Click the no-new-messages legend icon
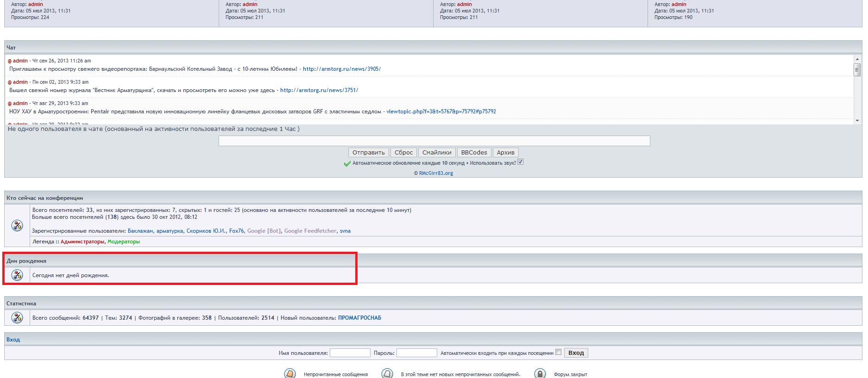Screen dimensions: 868x378 tap(387, 374)
